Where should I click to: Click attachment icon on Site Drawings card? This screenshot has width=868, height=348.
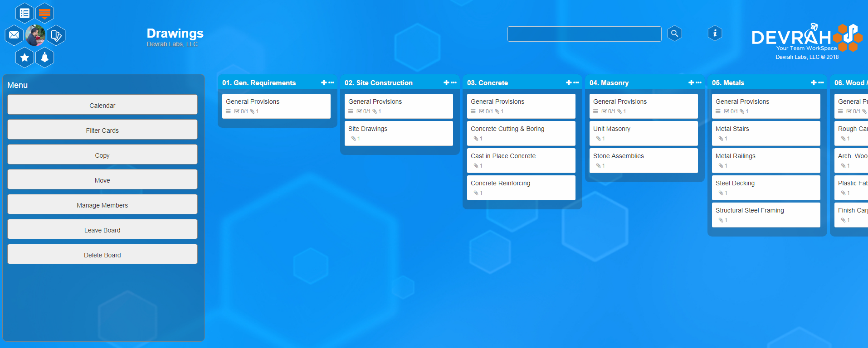coord(353,139)
